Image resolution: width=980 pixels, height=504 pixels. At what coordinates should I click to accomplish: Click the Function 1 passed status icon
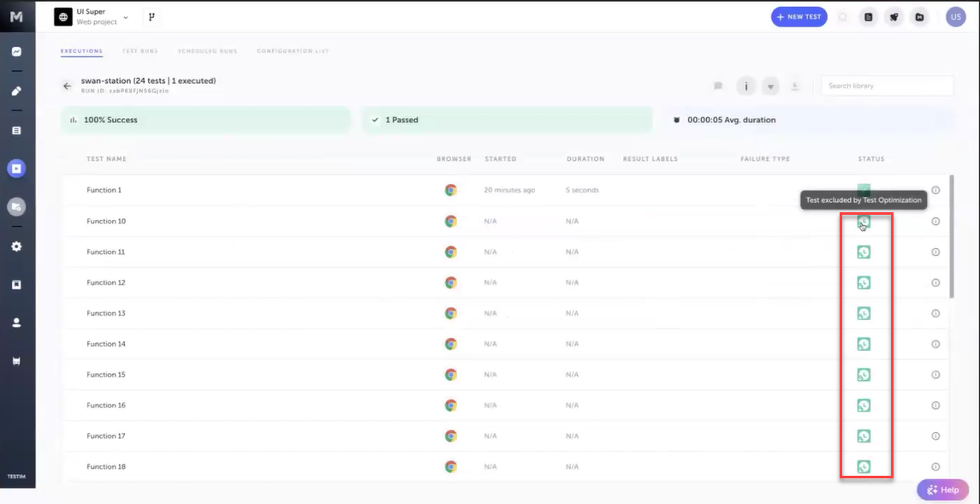864,188
